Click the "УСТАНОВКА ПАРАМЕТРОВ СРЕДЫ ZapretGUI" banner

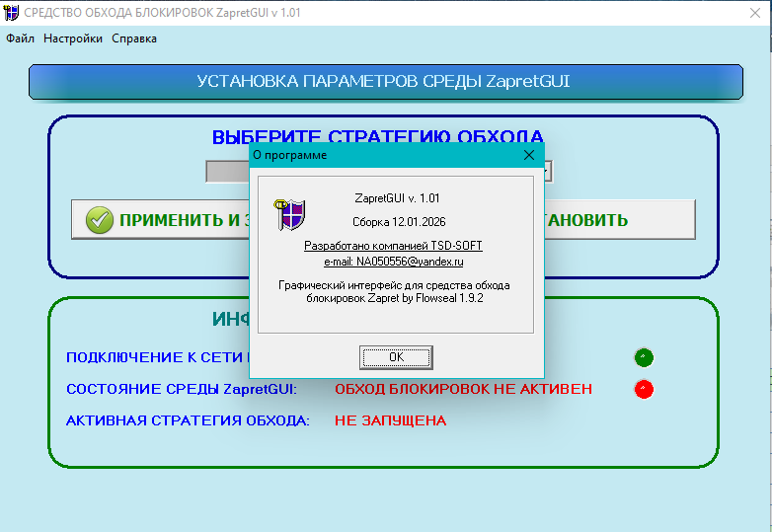coord(385,82)
